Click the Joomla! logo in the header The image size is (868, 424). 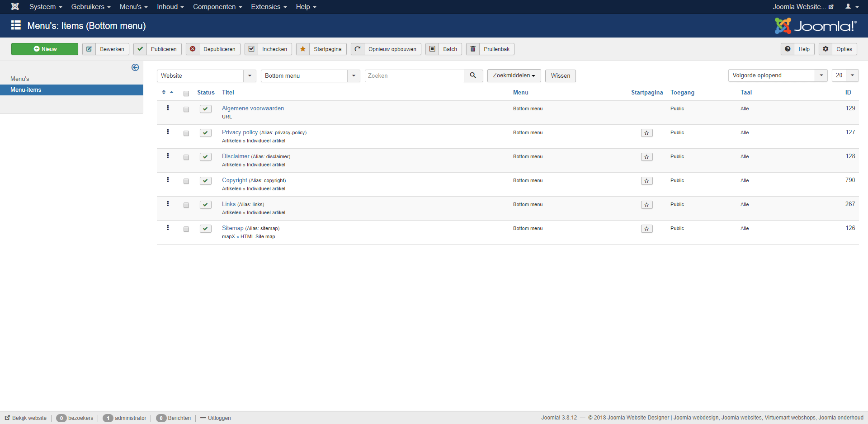point(815,26)
